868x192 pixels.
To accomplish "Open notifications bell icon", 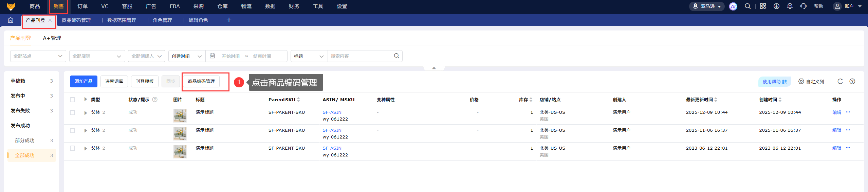I will [790, 6].
